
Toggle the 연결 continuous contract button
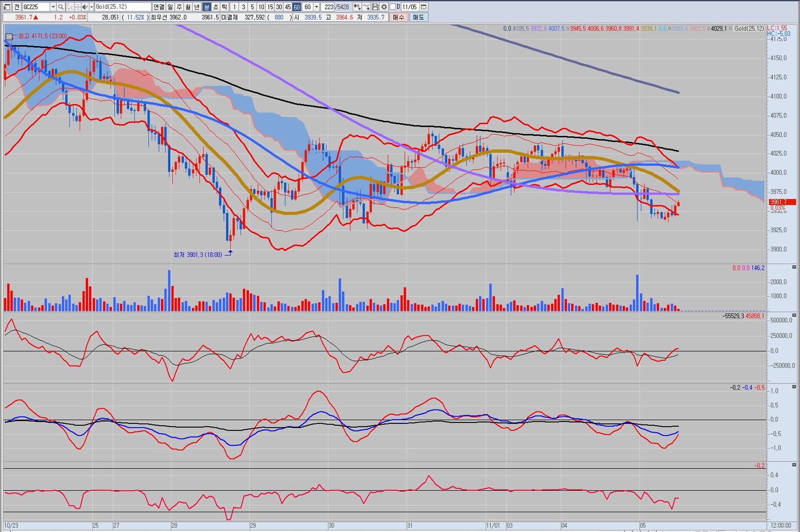tap(159, 7)
